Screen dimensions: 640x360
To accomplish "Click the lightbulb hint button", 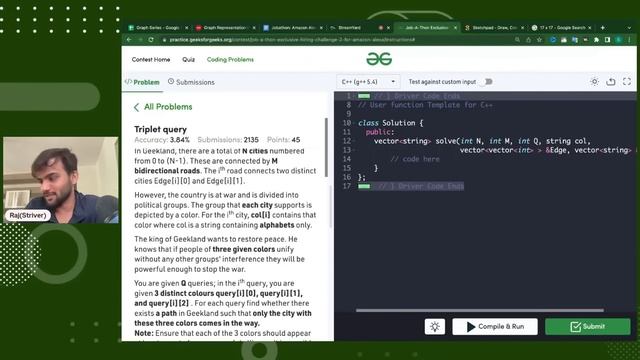I will [x=435, y=327].
